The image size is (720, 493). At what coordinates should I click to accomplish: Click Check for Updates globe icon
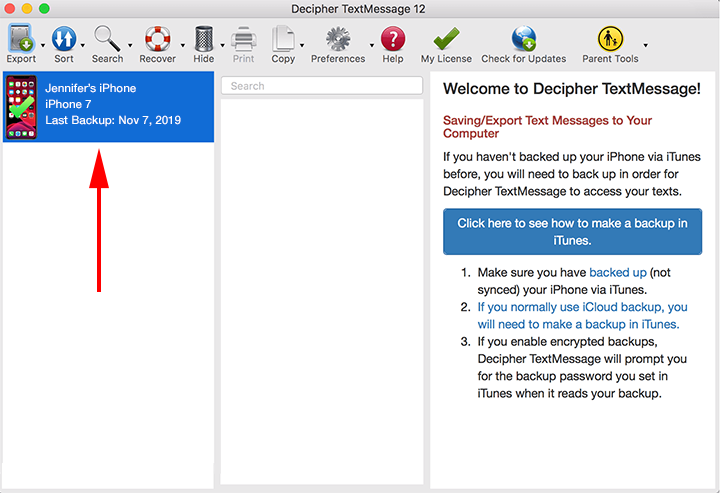523,39
